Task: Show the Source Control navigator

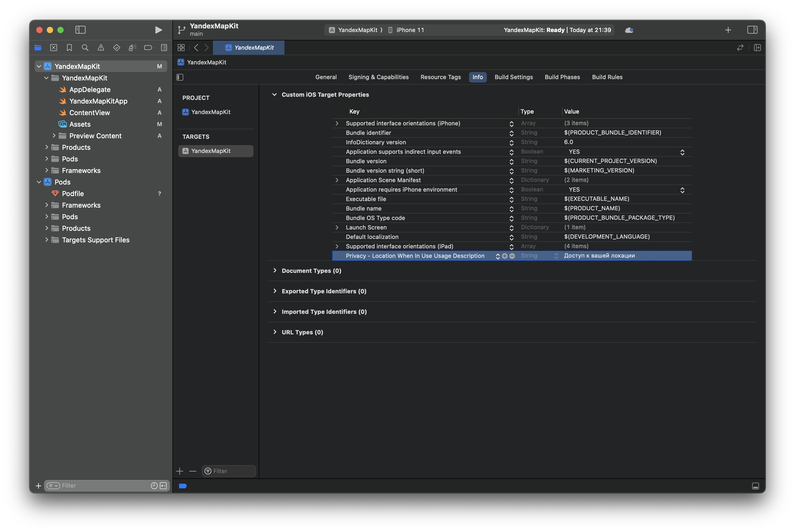Action: coord(54,48)
